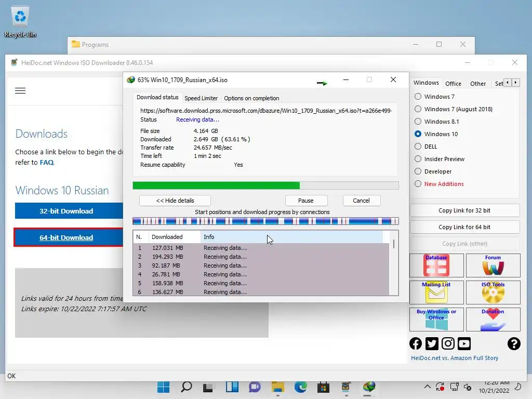The width and height of the screenshot is (532, 399).
Task: Click the 32-bit Download button
Action: (x=69, y=211)
